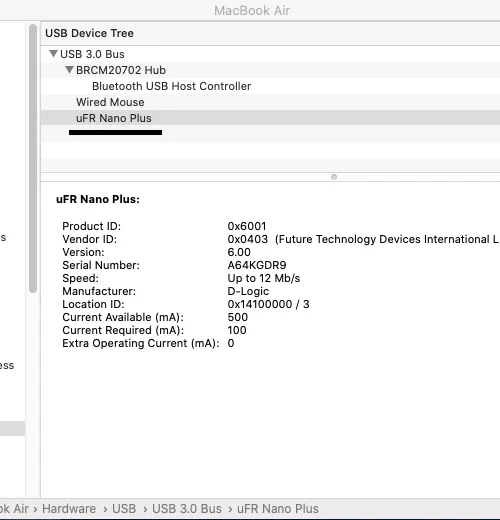Click the Manufacturer label
The width and height of the screenshot is (500, 520).
(x=99, y=291)
